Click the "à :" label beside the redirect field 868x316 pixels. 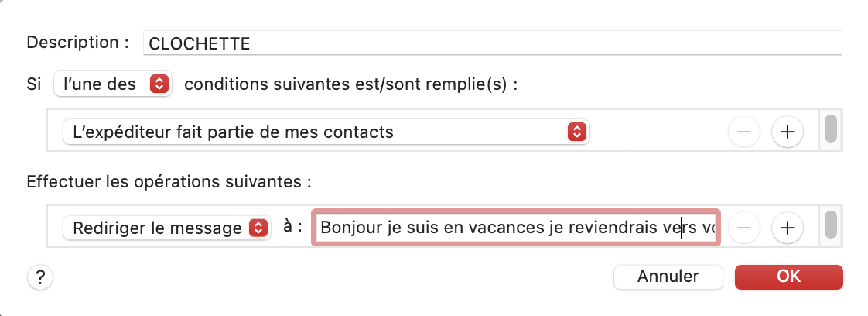pyautogui.click(x=292, y=228)
